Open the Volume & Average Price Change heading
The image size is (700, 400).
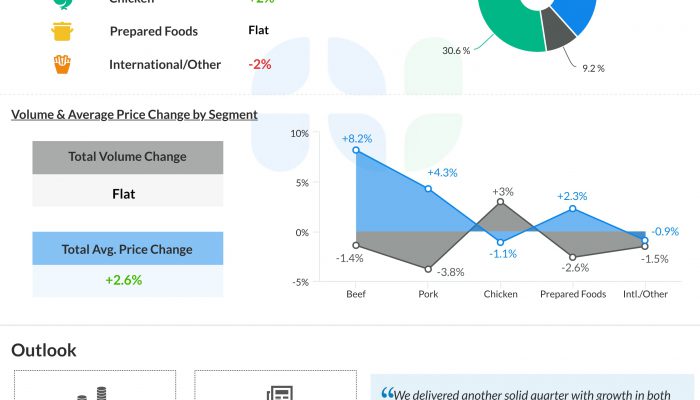point(134,115)
